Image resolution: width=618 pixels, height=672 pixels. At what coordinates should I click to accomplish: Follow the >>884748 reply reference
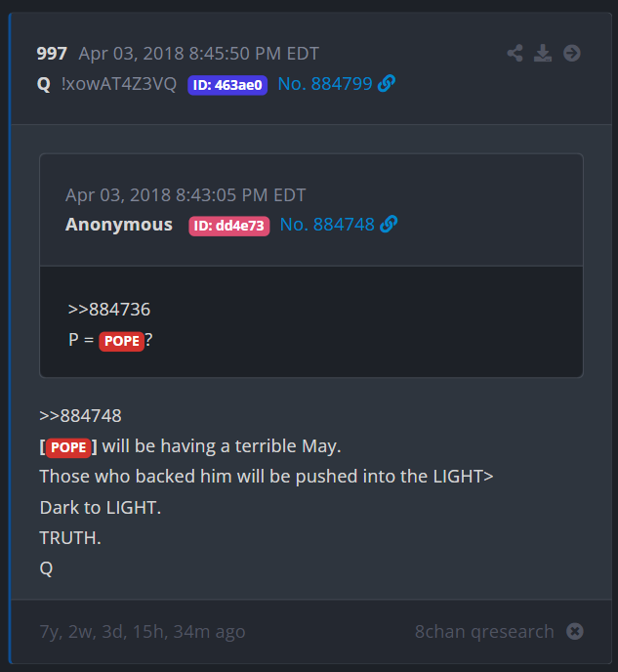point(80,416)
